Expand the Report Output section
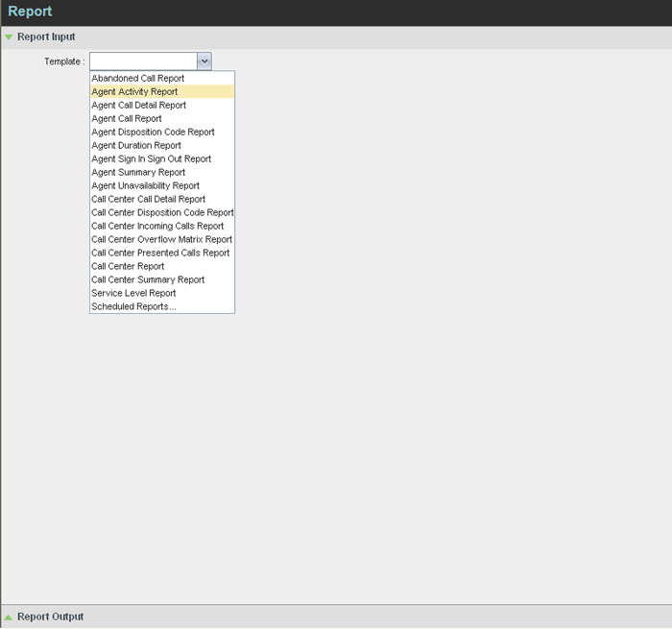This screenshot has height=629, width=672. pos(8,617)
